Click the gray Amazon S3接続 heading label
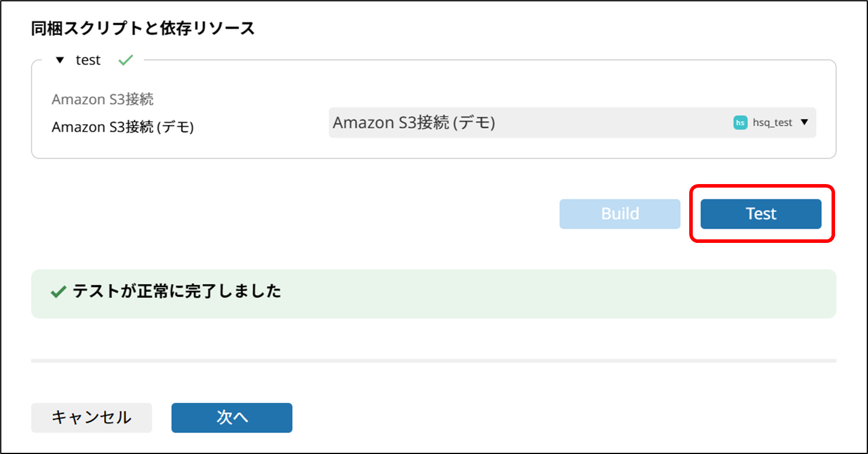This screenshot has width=868, height=454. tap(102, 99)
